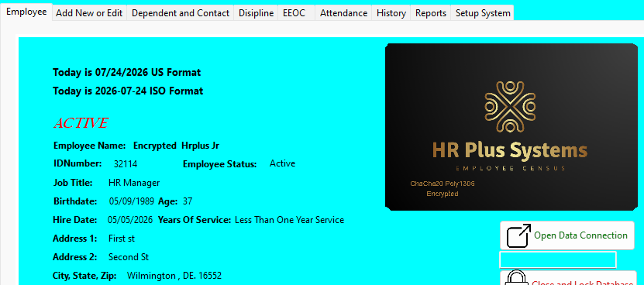Open the Dependent and Contact tab
Screen dimensions: 644x285
[x=181, y=13]
